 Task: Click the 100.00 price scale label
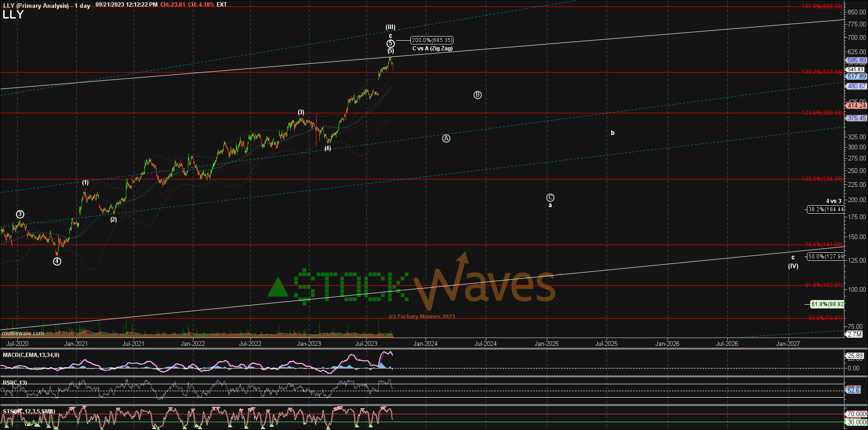[857, 289]
